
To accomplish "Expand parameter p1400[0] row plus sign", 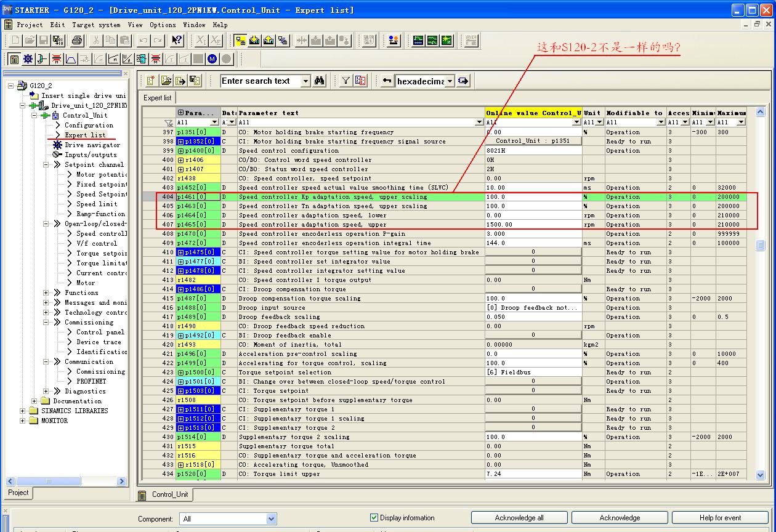I will tap(180, 151).
